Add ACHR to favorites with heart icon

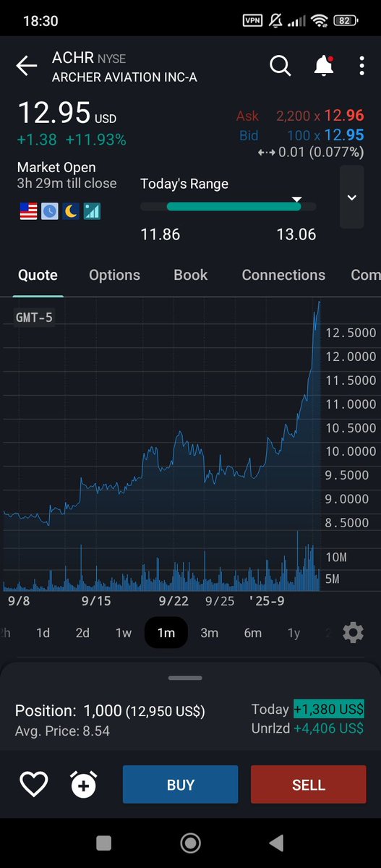tap(33, 784)
